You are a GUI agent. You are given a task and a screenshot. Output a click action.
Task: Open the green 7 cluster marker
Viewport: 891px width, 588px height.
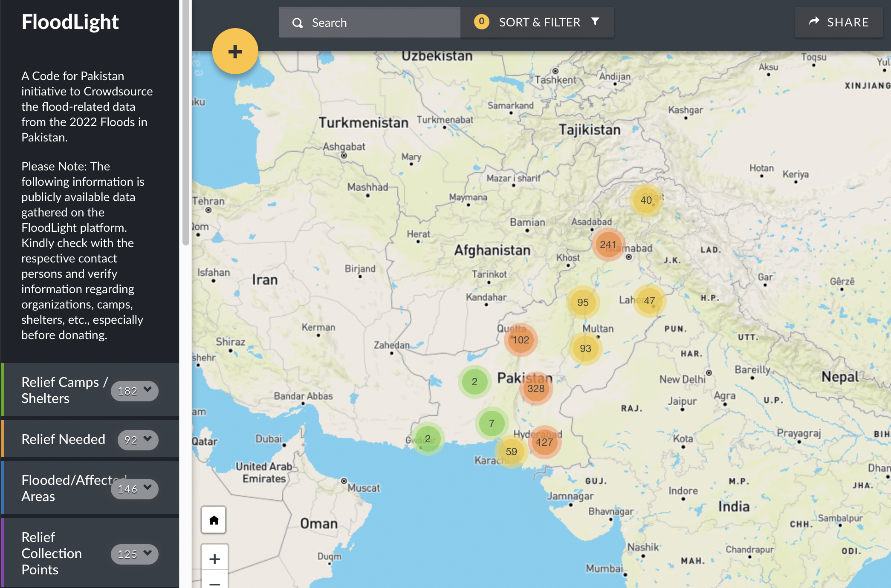[492, 424]
